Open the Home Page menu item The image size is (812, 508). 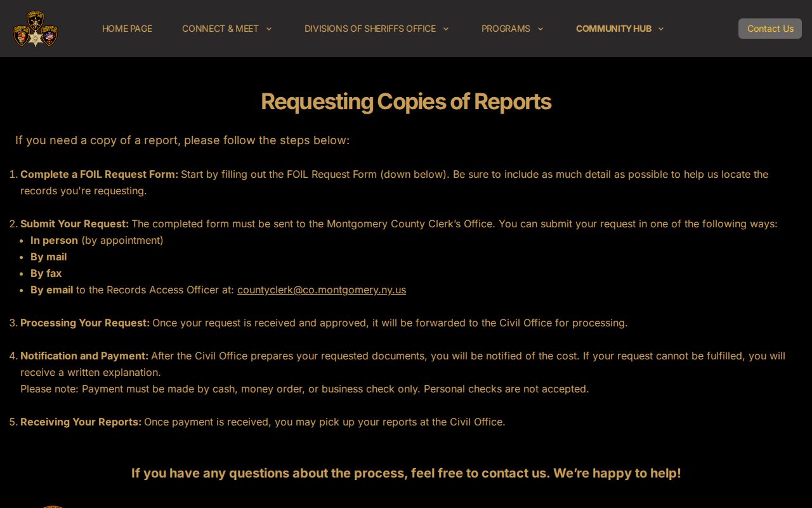127,29
